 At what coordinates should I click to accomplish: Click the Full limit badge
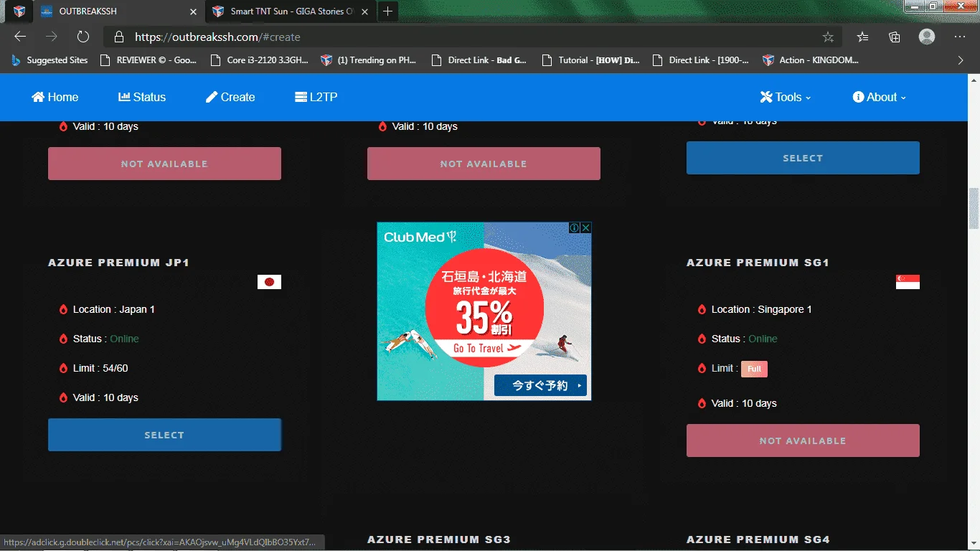[754, 369]
